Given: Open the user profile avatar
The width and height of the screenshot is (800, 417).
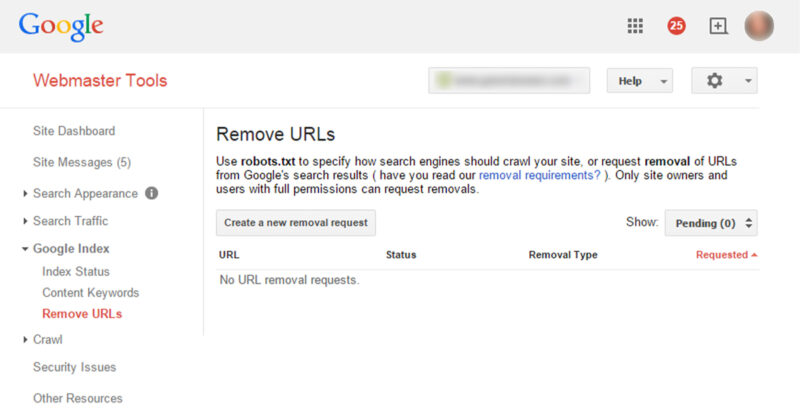Looking at the screenshot, I should pyautogui.click(x=759, y=26).
